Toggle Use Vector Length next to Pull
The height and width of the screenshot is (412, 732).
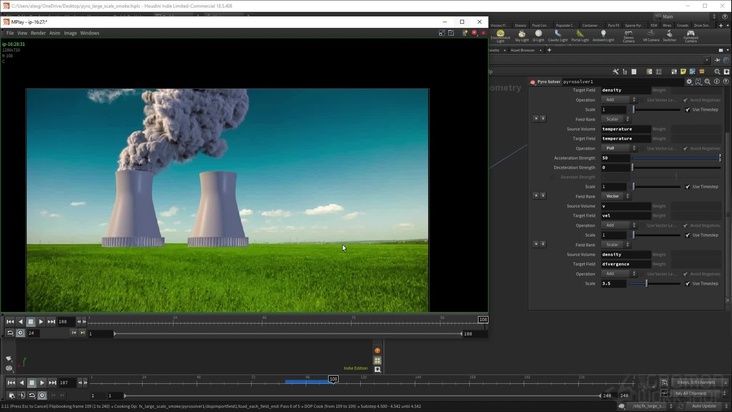tap(643, 148)
